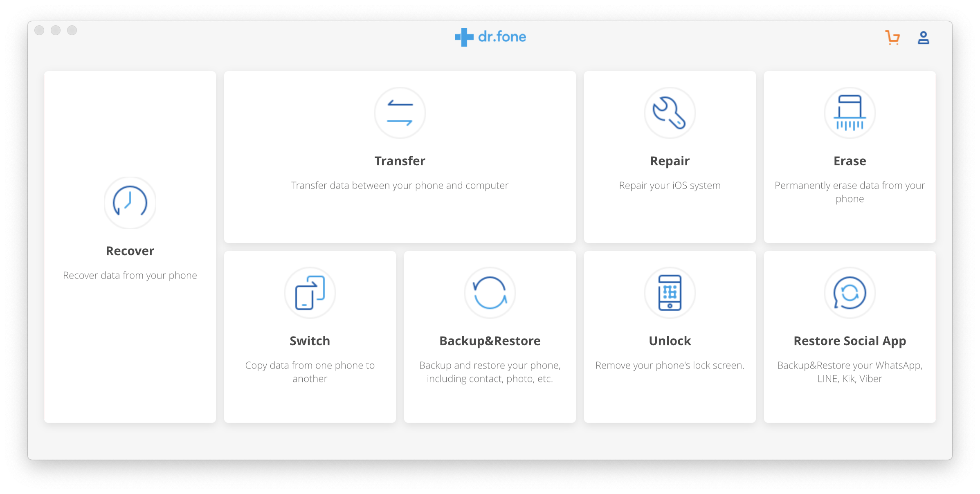Click the Backup&Restore circular arrows icon
This screenshot has height=494, width=980.
coord(490,293)
